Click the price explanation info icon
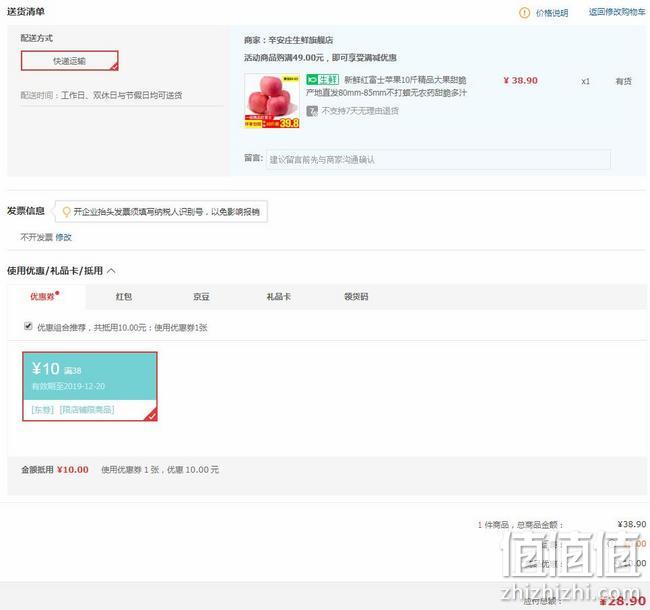The height and width of the screenshot is (610, 650). (x=524, y=13)
